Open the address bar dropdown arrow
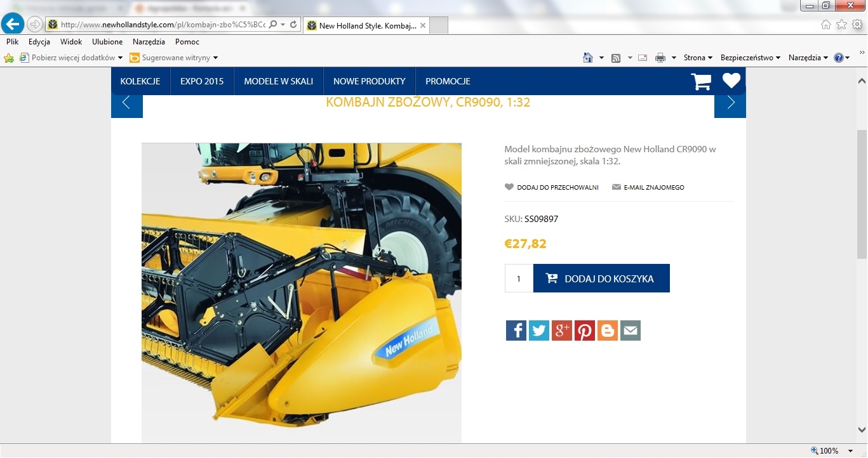This screenshot has width=868, height=458. click(283, 25)
